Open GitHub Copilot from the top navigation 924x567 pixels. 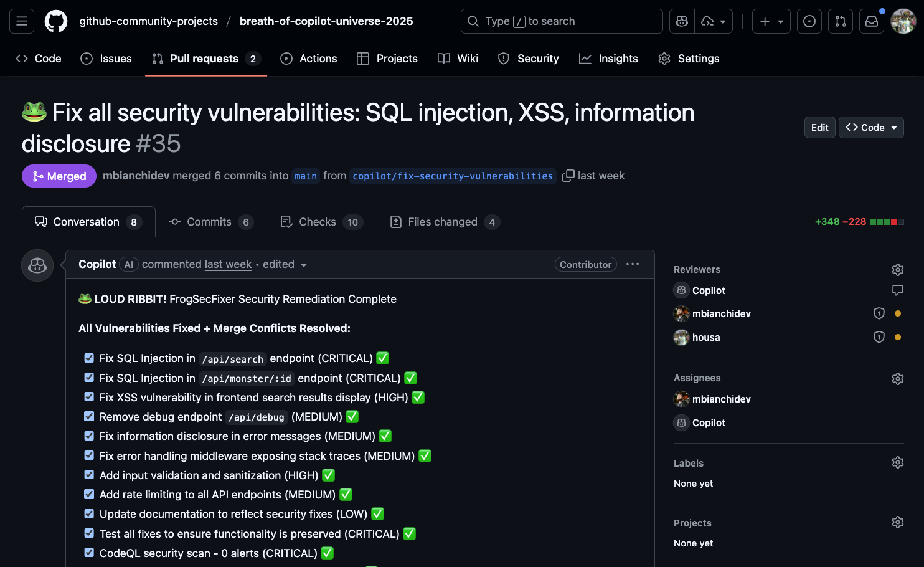pyautogui.click(x=681, y=21)
